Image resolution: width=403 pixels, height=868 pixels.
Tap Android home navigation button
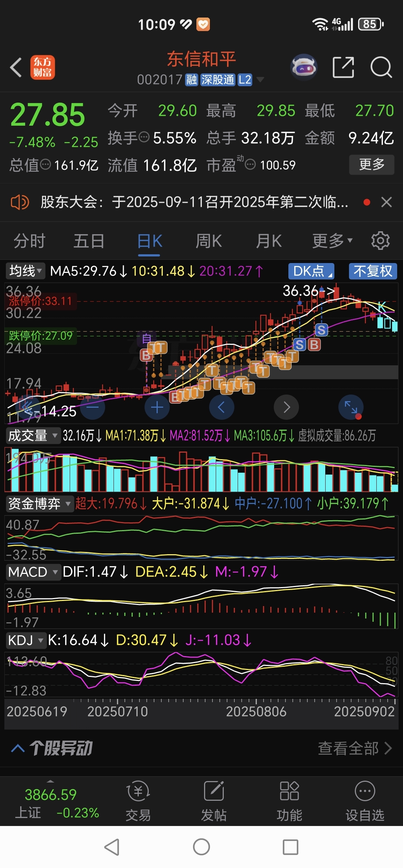(201, 847)
